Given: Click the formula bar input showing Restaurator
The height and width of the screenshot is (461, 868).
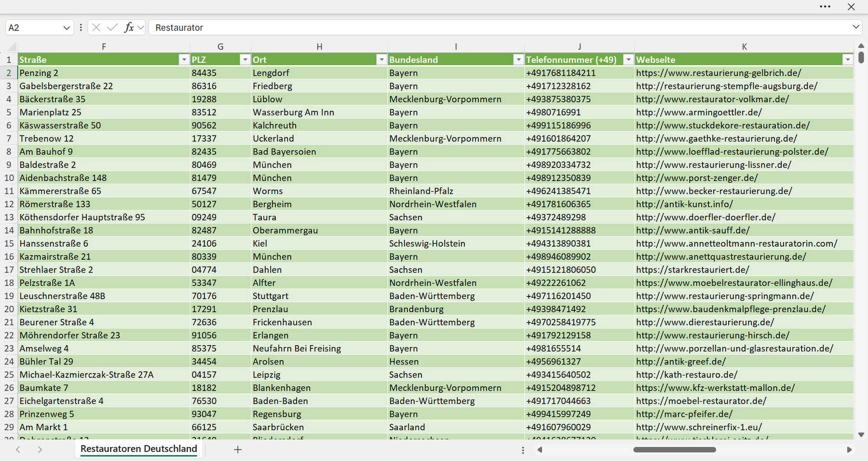Looking at the screenshot, I should click(x=500, y=28).
